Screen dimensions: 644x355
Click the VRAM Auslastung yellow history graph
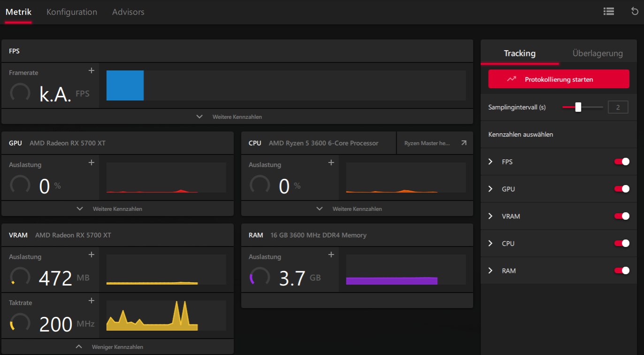click(166, 270)
